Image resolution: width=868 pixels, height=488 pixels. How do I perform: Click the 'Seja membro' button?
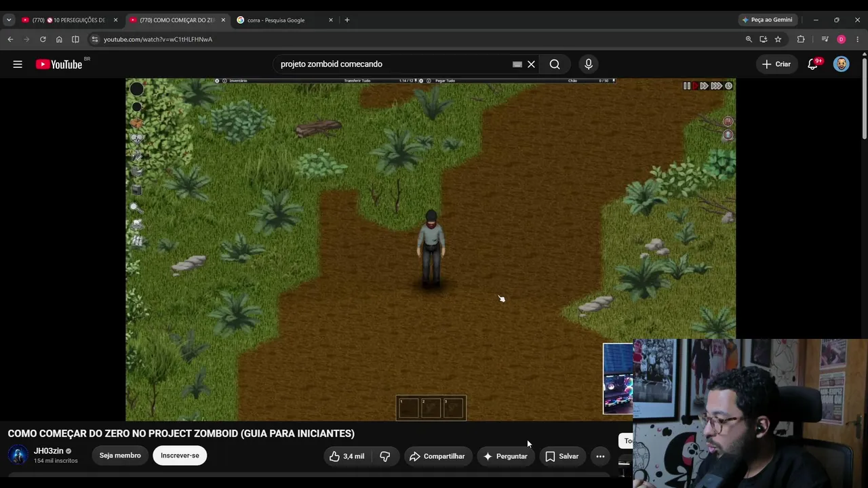click(120, 455)
